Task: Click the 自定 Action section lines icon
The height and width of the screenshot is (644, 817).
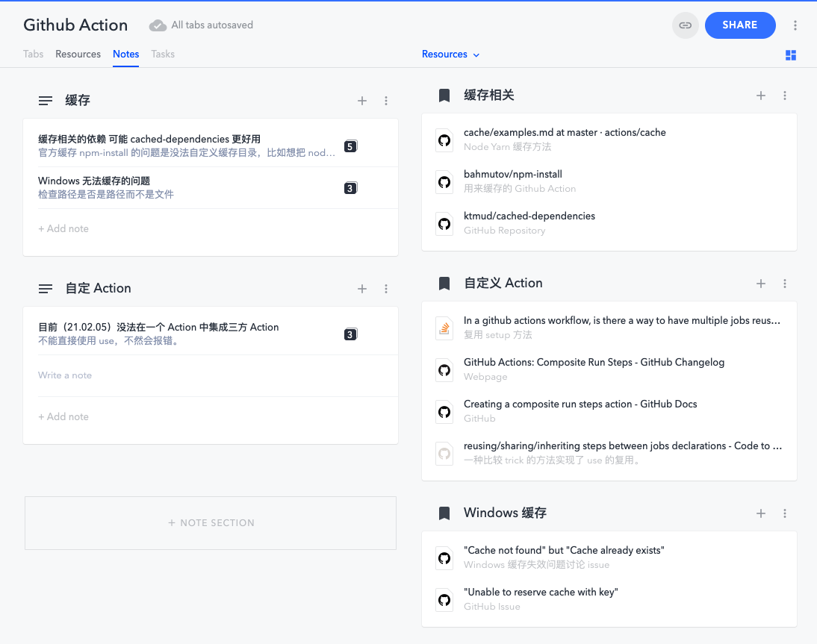Action: [46, 289]
